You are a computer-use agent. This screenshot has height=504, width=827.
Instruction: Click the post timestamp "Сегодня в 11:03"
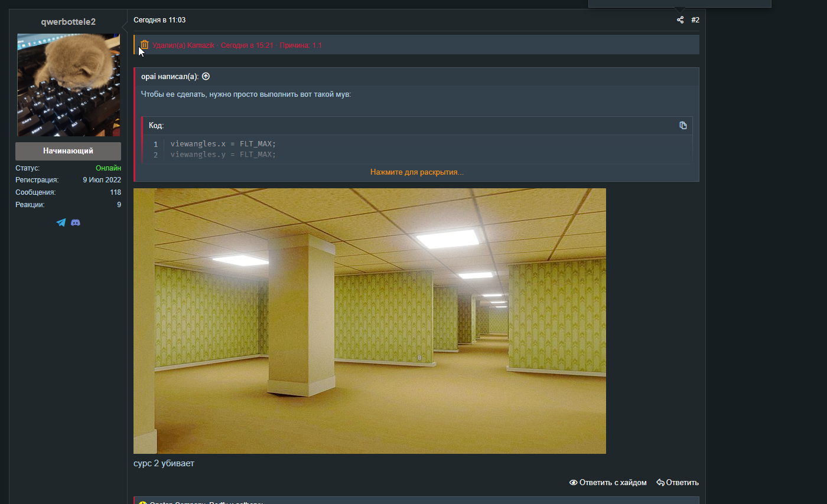(159, 20)
